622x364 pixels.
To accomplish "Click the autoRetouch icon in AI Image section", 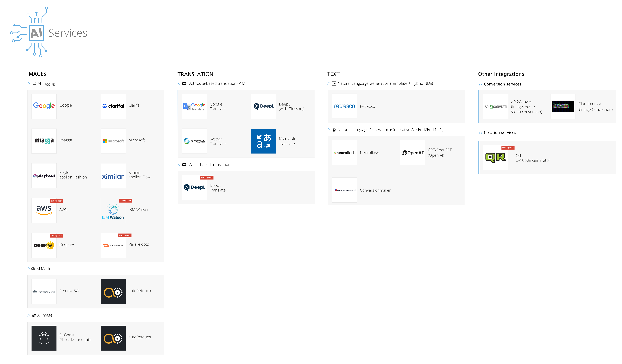I will coord(113,338).
